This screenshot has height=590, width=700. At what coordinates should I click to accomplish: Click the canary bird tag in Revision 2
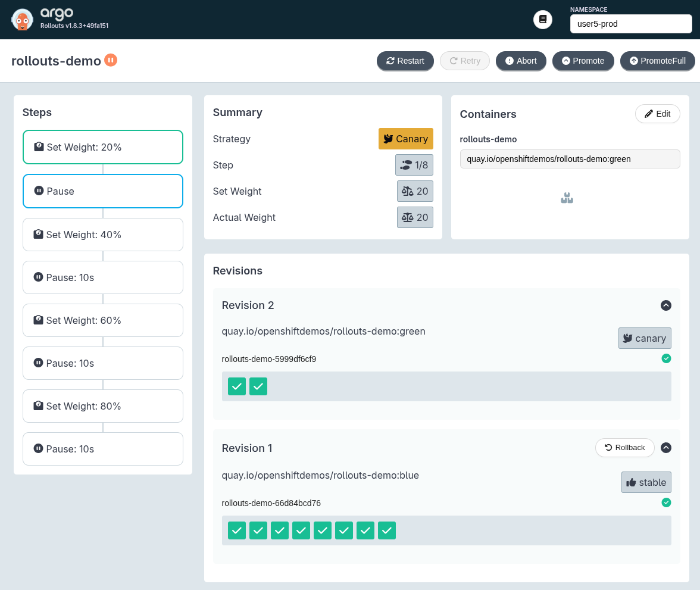click(x=645, y=338)
